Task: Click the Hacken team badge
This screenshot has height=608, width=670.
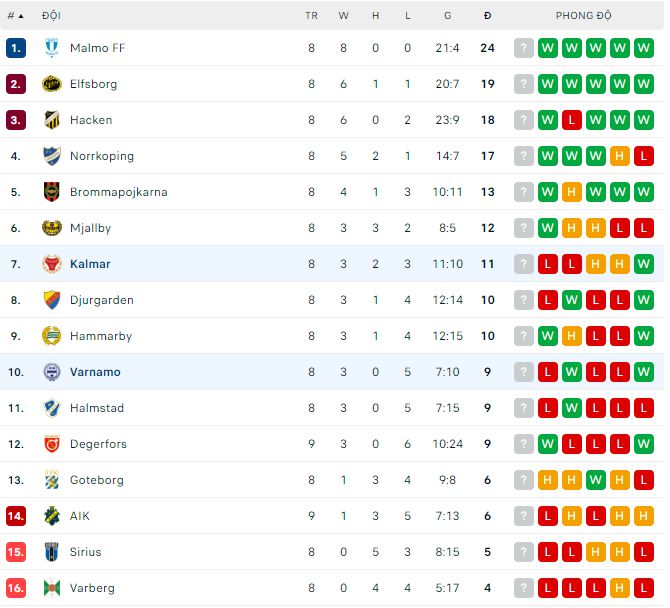Action: [x=52, y=120]
